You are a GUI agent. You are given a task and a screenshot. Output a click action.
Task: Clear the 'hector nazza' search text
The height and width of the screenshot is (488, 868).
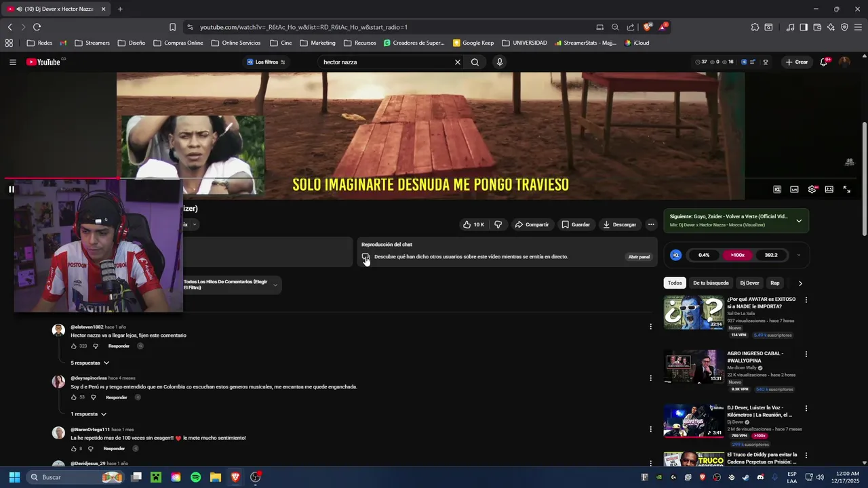pyautogui.click(x=457, y=62)
